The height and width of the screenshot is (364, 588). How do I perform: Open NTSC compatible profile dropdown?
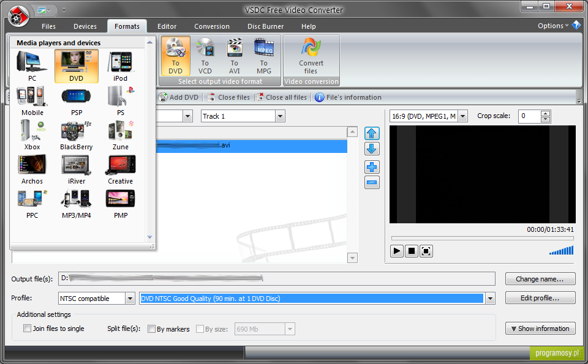click(x=130, y=299)
